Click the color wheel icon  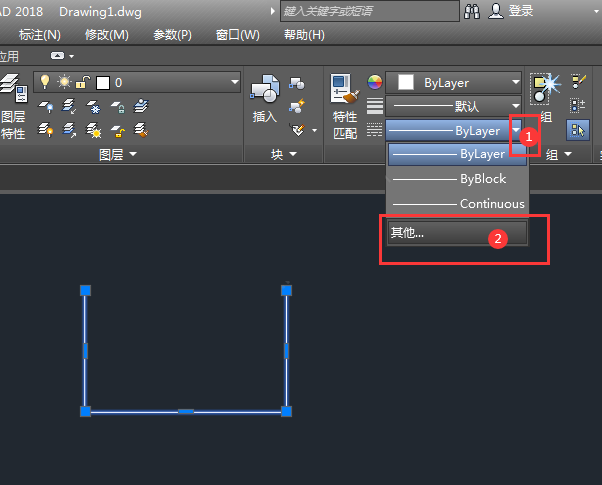[x=375, y=82]
